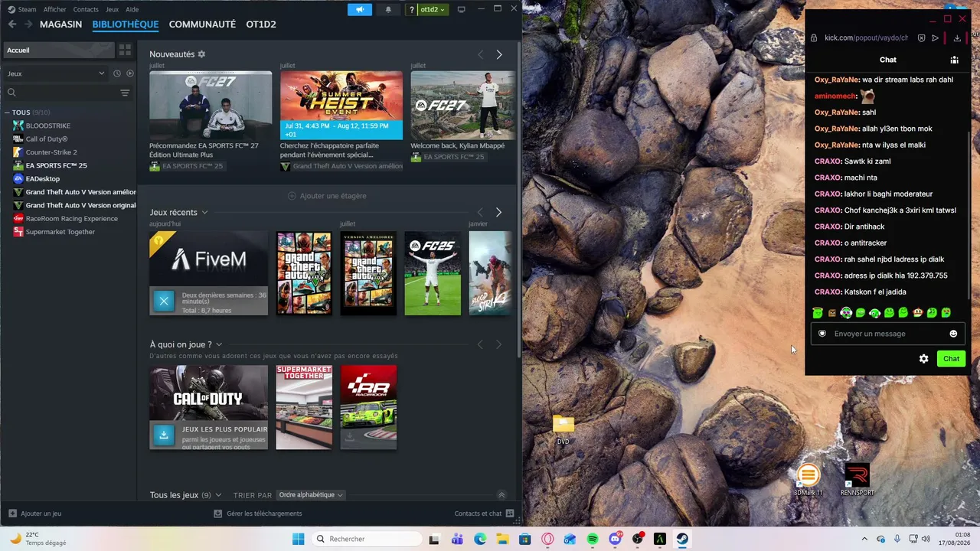
Task: Open Gérer les téléchargements
Action: click(258, 514)
